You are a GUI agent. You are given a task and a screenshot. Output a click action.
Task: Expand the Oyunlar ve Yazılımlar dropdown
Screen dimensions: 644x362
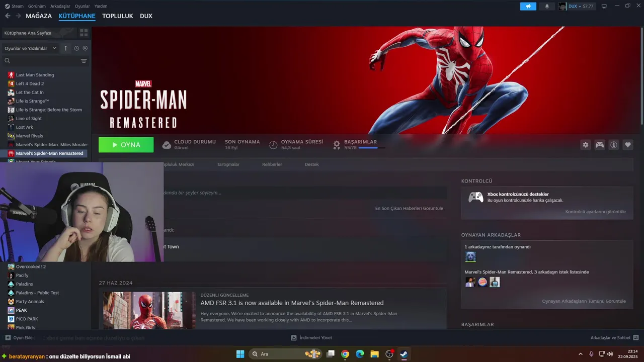click(30, 48)
